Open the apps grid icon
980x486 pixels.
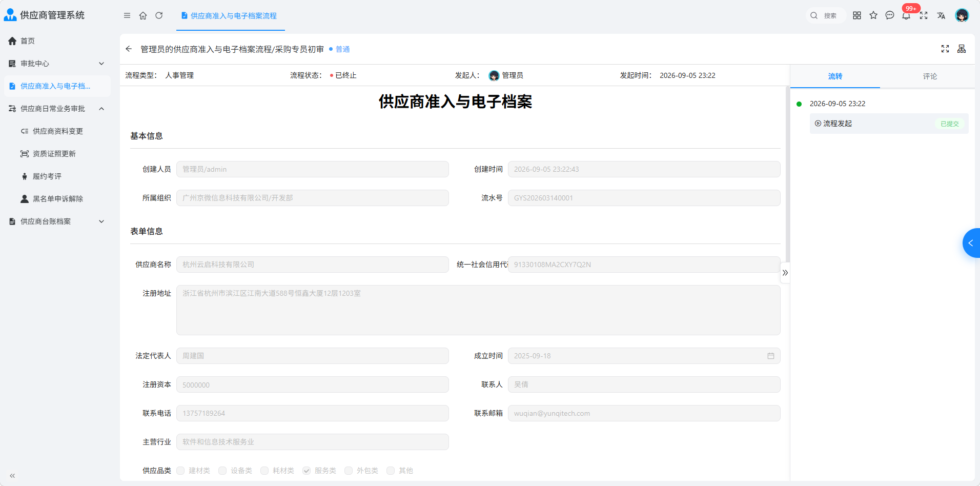point(857,15)
